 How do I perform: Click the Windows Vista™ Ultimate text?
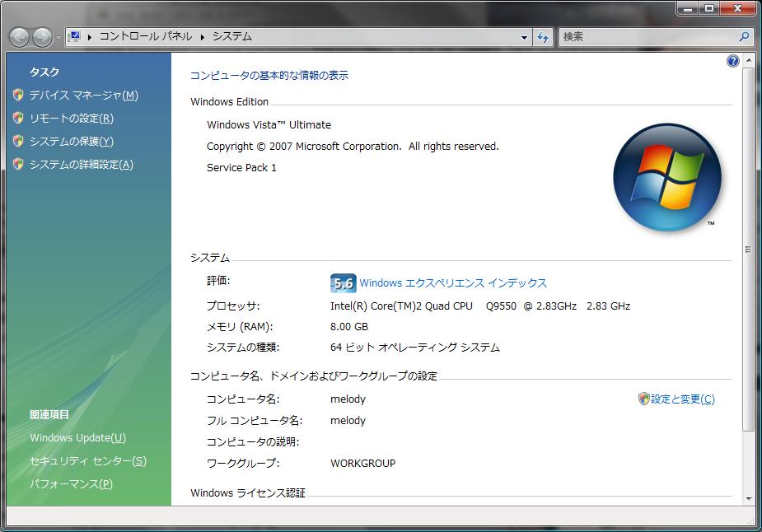pos(269,125)
